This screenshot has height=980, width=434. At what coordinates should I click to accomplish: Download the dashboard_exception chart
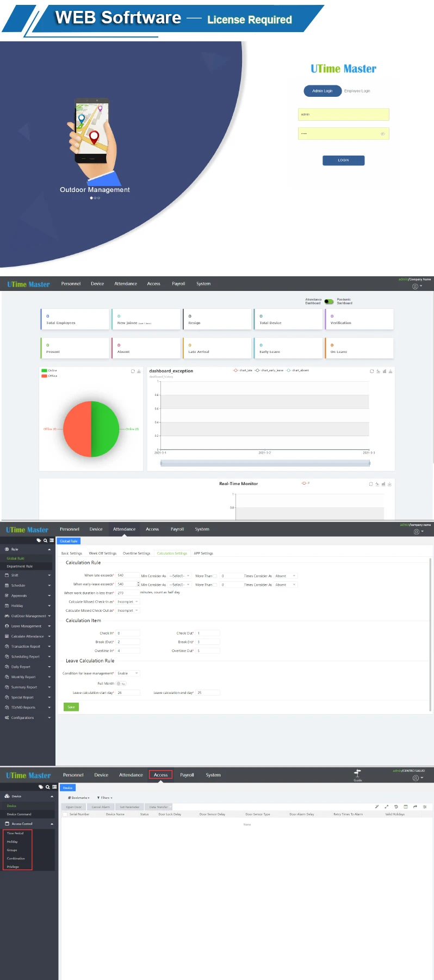click(390, 371)
